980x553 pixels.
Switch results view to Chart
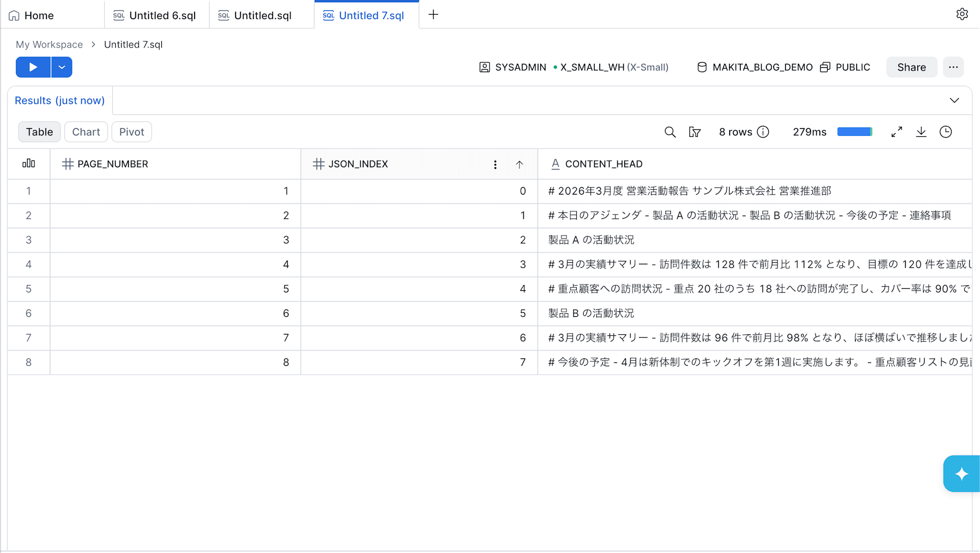click(x=86, y=132)
